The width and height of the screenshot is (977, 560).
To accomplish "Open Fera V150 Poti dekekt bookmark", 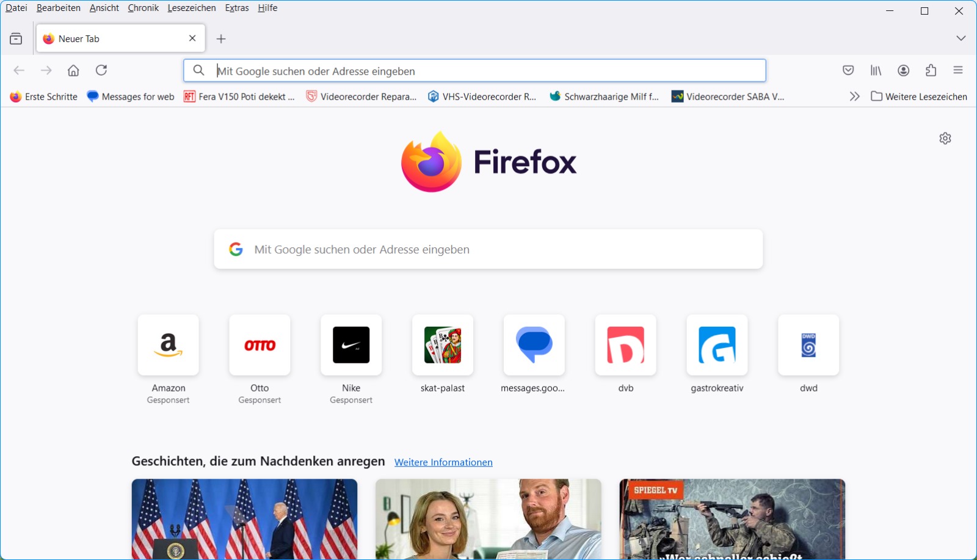I will [239, 96].
